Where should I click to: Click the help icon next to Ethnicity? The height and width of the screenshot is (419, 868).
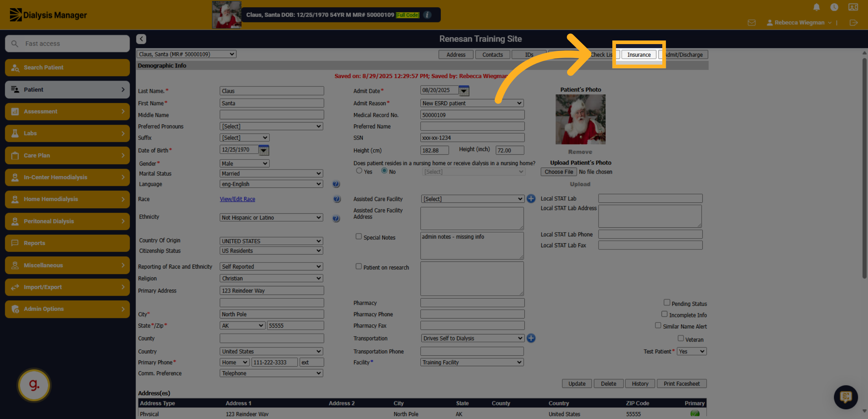336,218
